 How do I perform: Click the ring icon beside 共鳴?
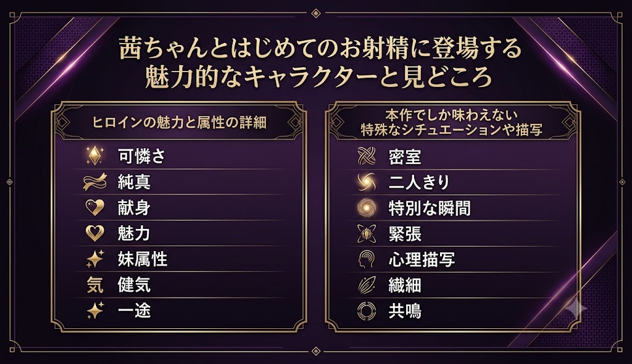tap(367, 311)
